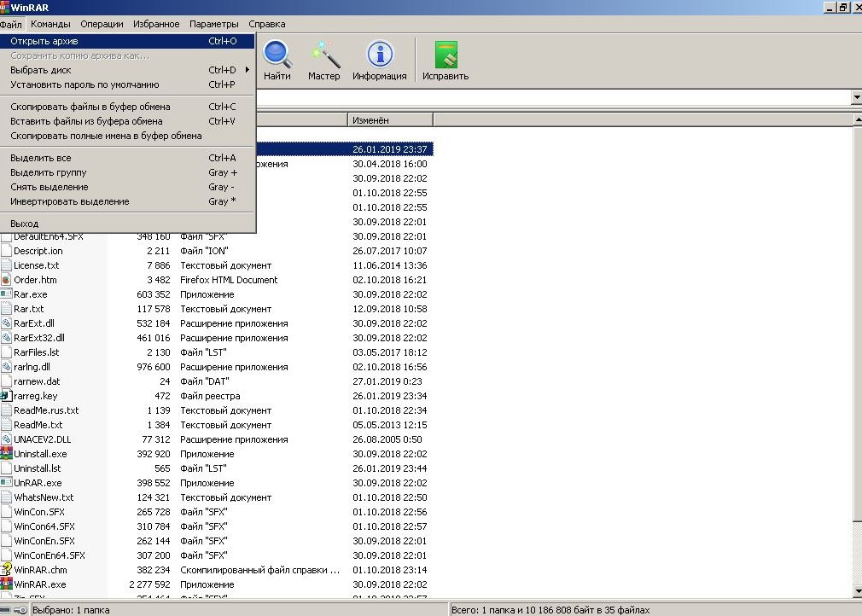
Task: Select the License.txt file icon
Action: pos(6,265)
